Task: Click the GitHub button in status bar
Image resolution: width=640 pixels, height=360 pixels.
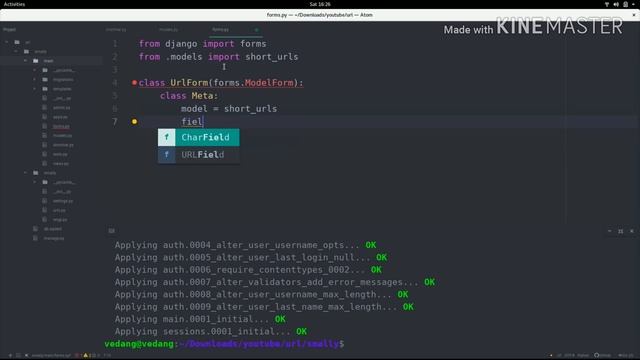Action: [602, 356]
